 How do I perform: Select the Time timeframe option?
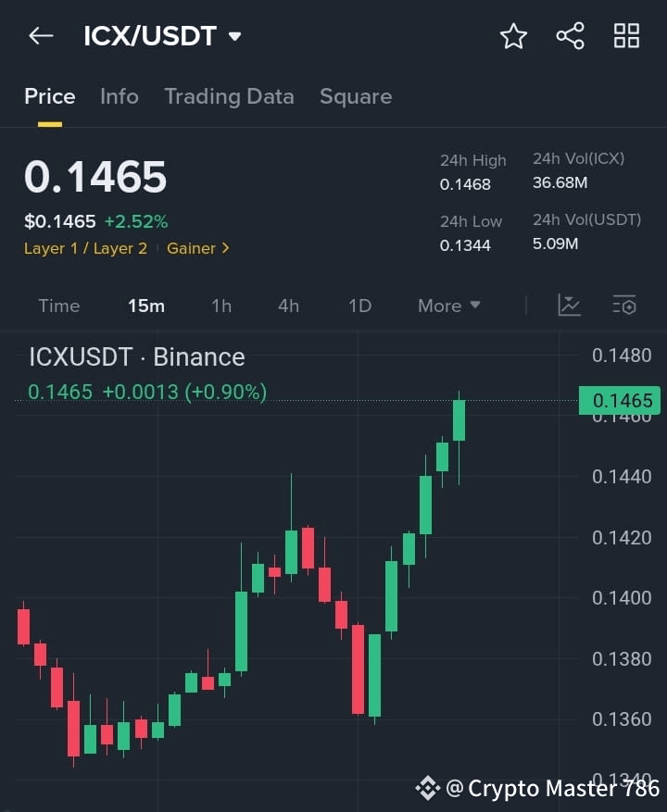click(58, 306)
